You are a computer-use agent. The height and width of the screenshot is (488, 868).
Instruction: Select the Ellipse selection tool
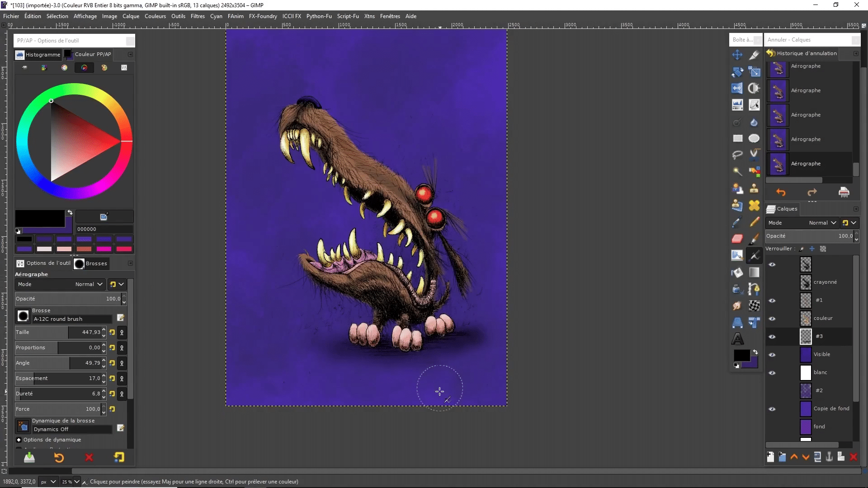click(754, 138)
